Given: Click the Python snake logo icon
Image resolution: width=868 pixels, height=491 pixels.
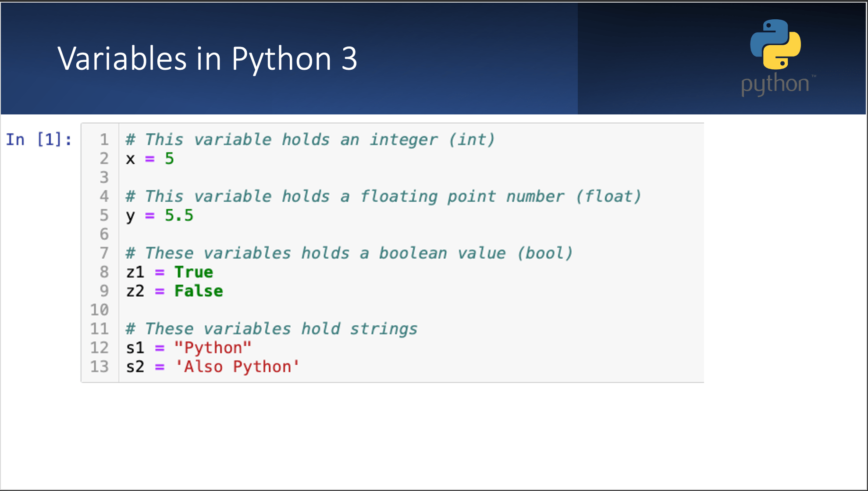Looking at the screenshot, I should pyautogui.click(x=775, y=44).
